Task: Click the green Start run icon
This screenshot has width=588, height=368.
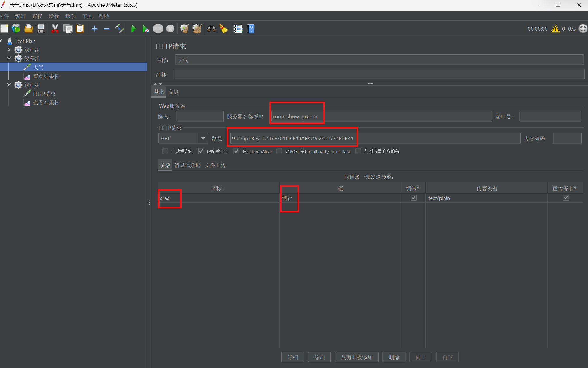Action: 133,29
